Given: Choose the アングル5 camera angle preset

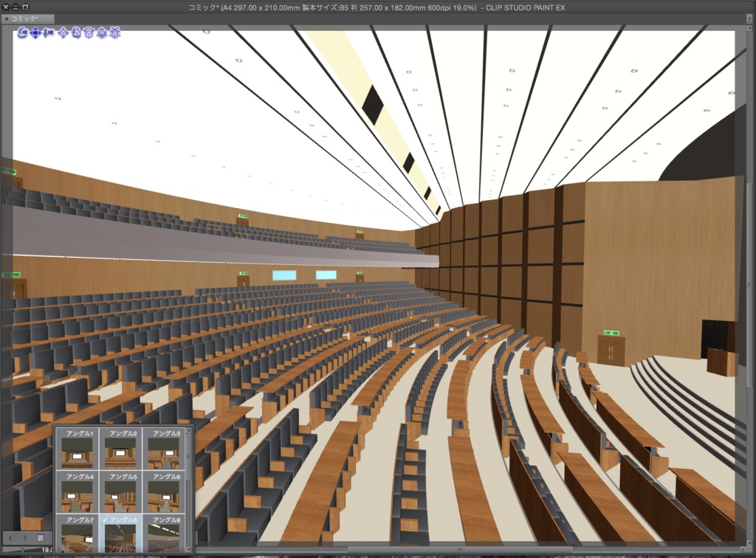Looking at the screenshot, I should pos(120,492).
